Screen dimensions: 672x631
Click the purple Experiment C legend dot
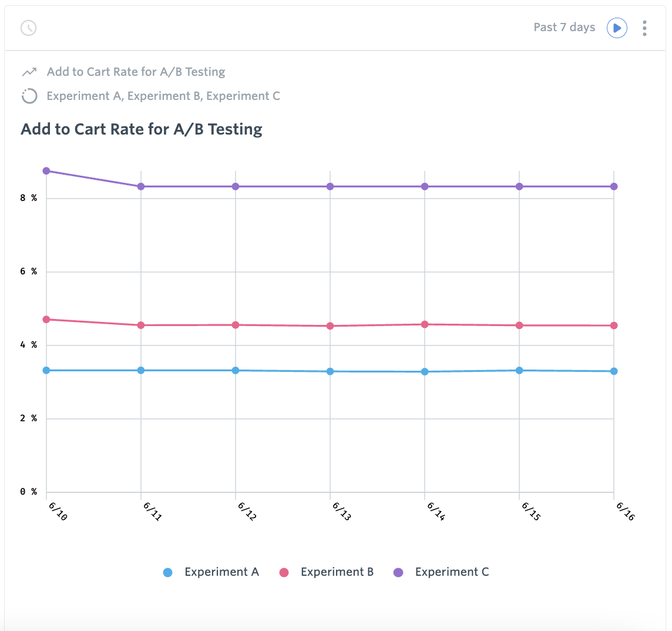398,572
